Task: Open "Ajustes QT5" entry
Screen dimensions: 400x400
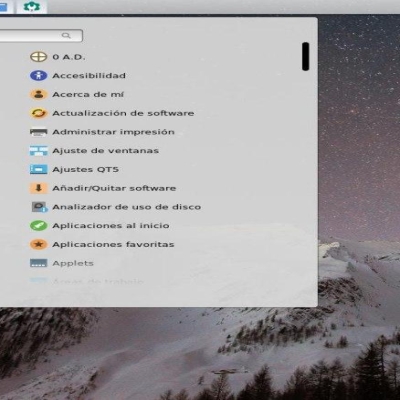Action: tap(85, 170)
